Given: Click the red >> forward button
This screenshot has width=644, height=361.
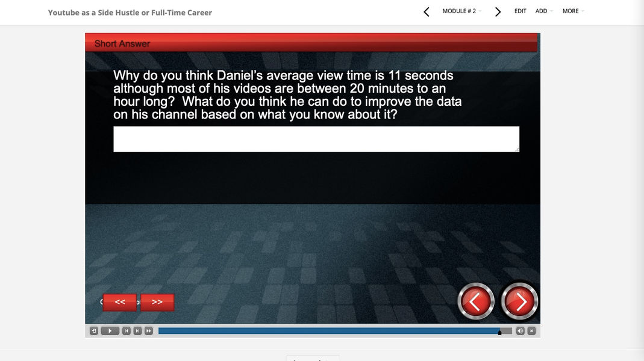Looking at the screenshot, I should tap(157, 302).
